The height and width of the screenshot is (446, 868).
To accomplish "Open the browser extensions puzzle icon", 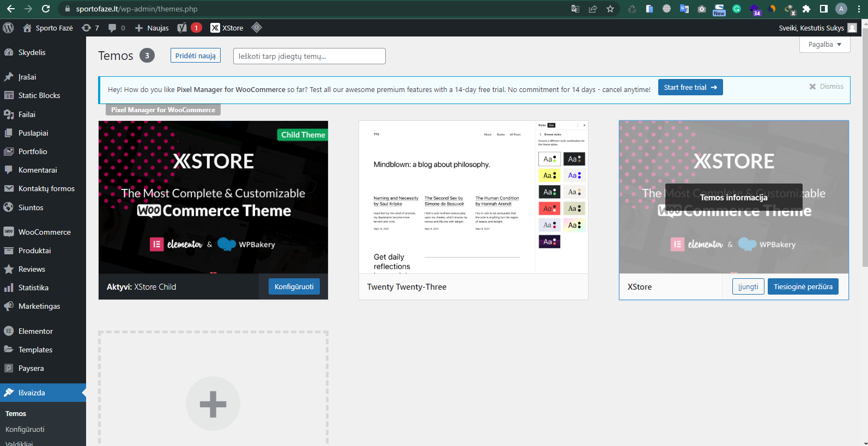I will pos(806,9).
